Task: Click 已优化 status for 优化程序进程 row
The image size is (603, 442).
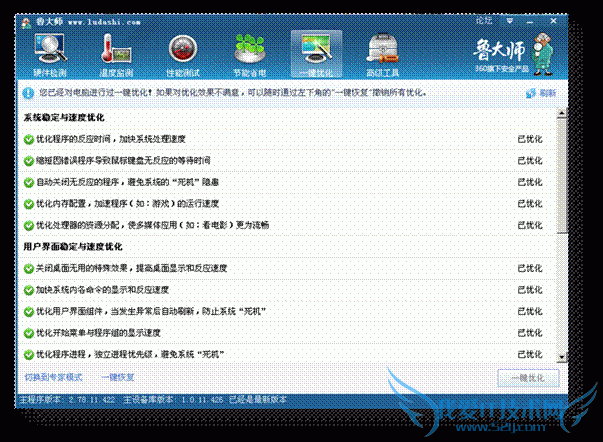Action: tap(530, 355)
